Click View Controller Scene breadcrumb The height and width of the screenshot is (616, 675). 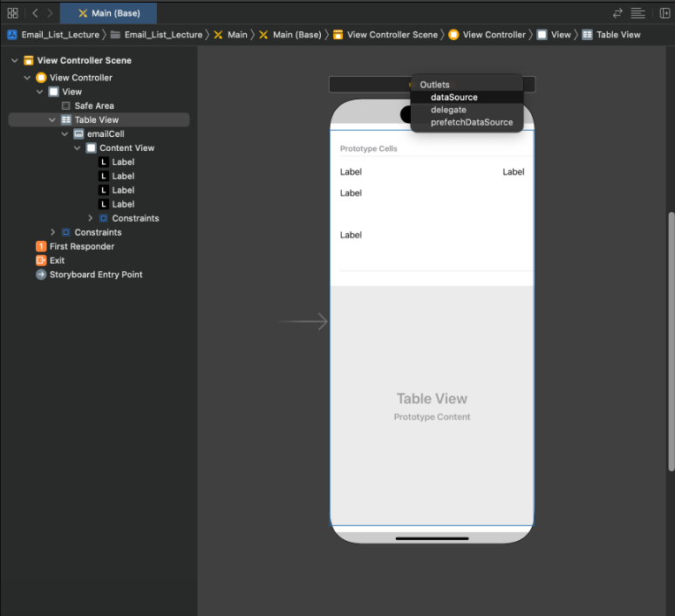(x=385, y=35)
